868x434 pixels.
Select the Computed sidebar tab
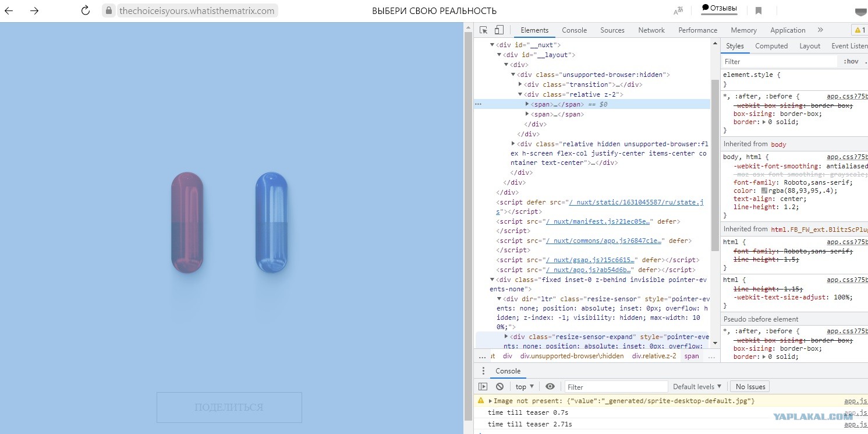click(x=771, y=46)
